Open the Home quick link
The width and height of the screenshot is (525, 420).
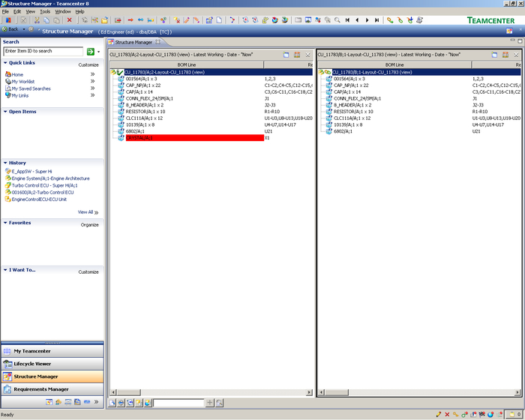(17, 74)
